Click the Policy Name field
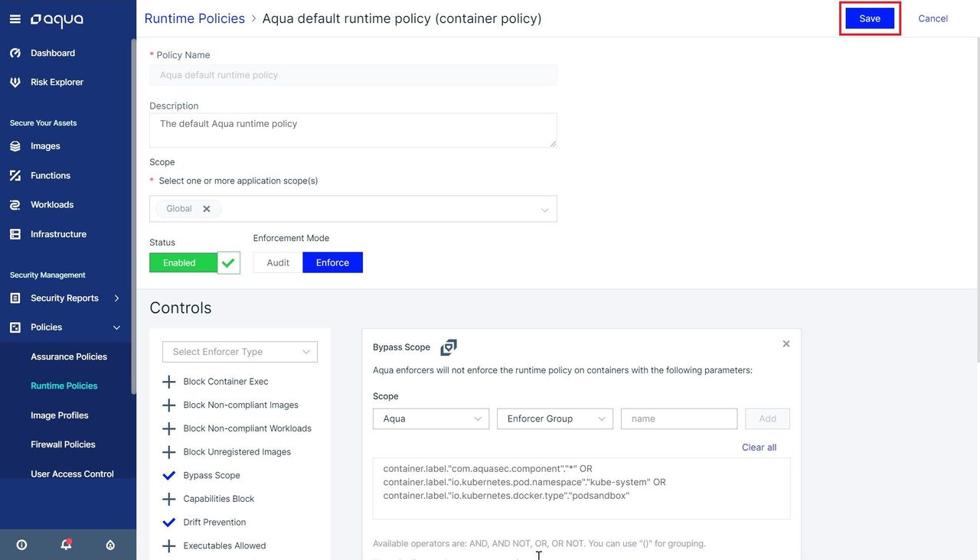The width and height of the screenshot is (980, 560). coord(353,75)
